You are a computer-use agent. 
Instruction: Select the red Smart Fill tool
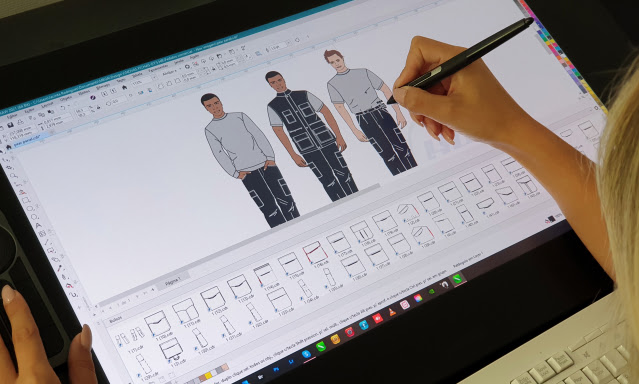click(x=69, y=286)
